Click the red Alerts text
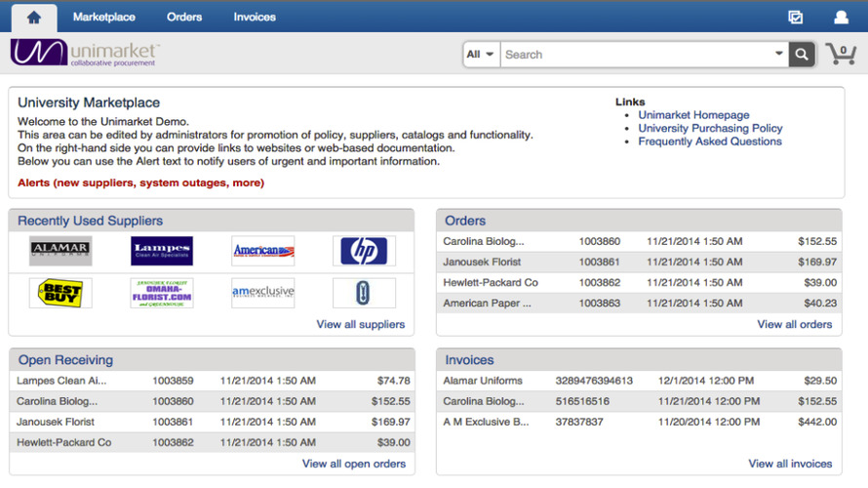The width and height of the screenshot is (868, 488). point(140,183)
